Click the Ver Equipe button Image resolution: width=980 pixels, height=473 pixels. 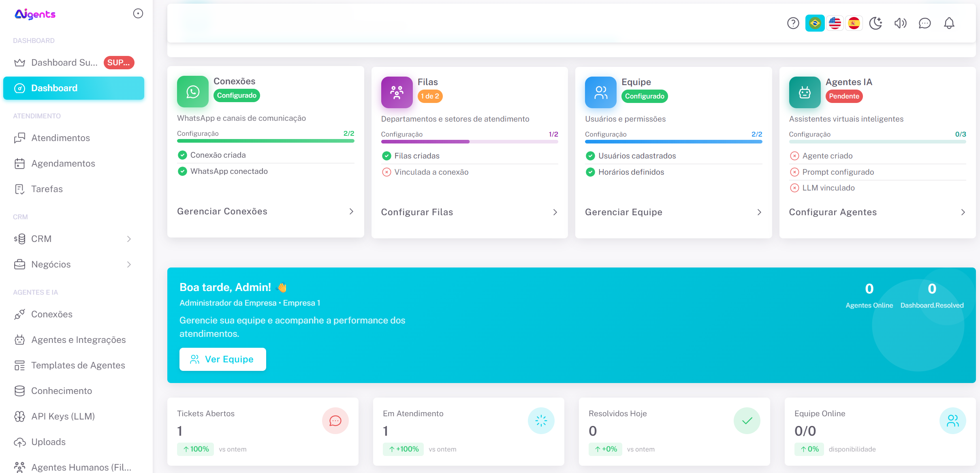(222, 359)
